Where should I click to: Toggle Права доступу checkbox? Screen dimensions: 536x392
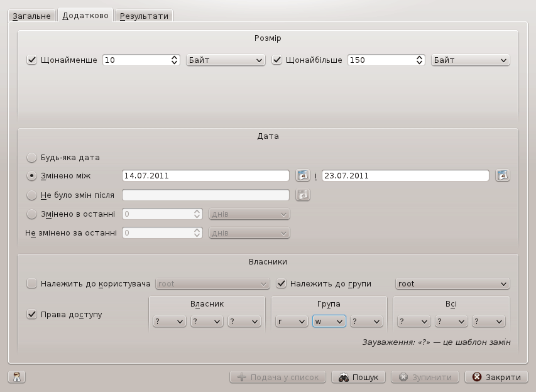[x=31, y=315]
